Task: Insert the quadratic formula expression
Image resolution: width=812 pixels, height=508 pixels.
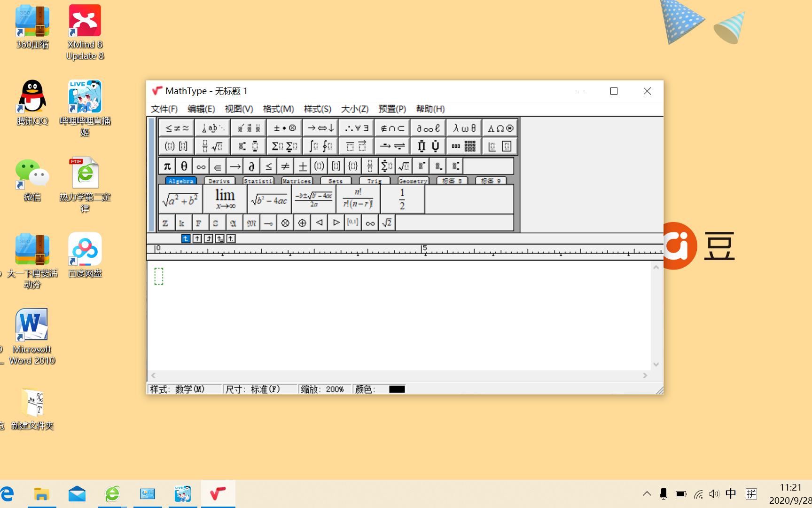Action: pyautogui.click(x=313, y=198)
